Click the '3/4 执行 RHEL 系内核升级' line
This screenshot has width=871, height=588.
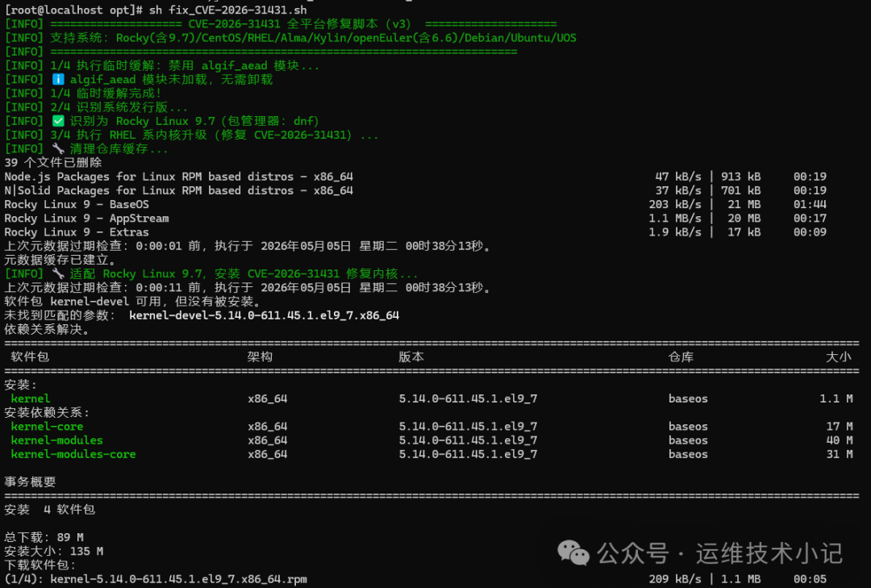(x=192, y=135)
